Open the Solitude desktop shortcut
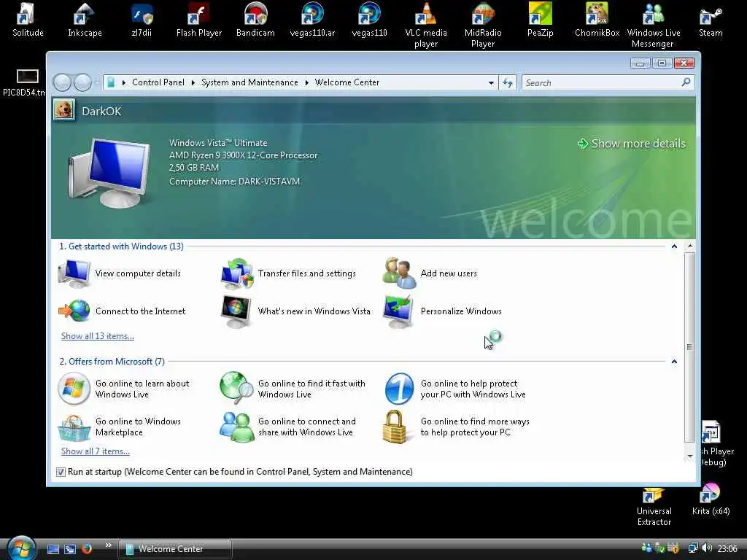747x560 pixels. pos(28,20)
